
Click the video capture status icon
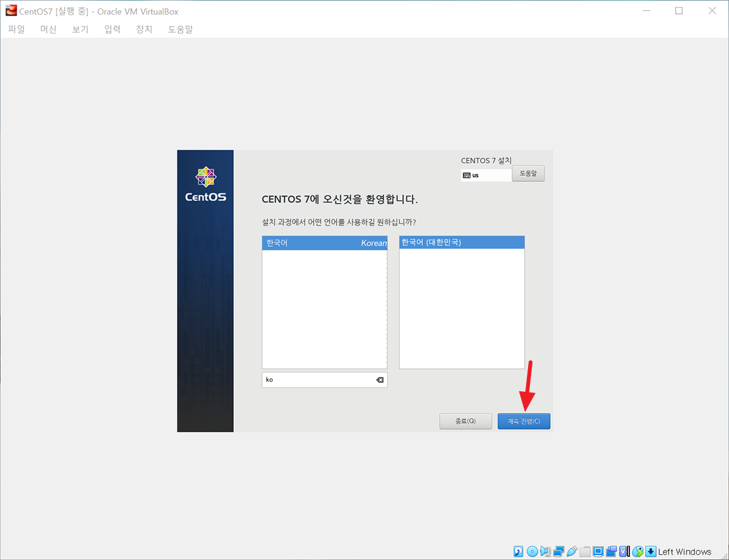coord(611,551)
